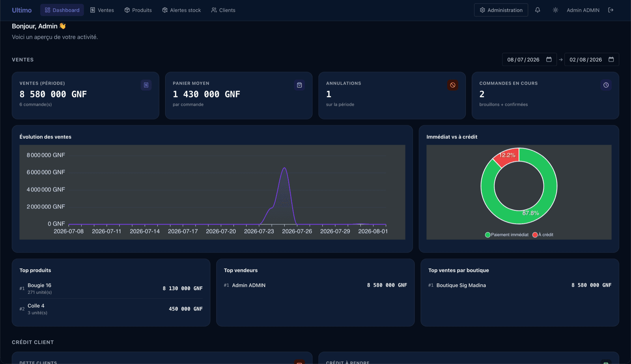Click the Alertes stock package icon
The height and width of the screenshot is (364, 631).
pos(165,10)
